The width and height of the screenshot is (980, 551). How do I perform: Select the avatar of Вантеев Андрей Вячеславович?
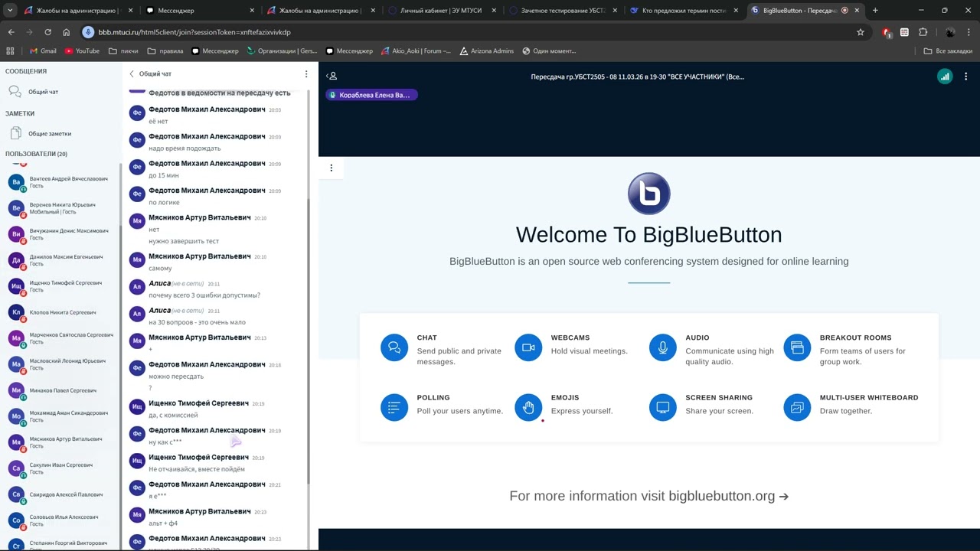coord(16,182)
